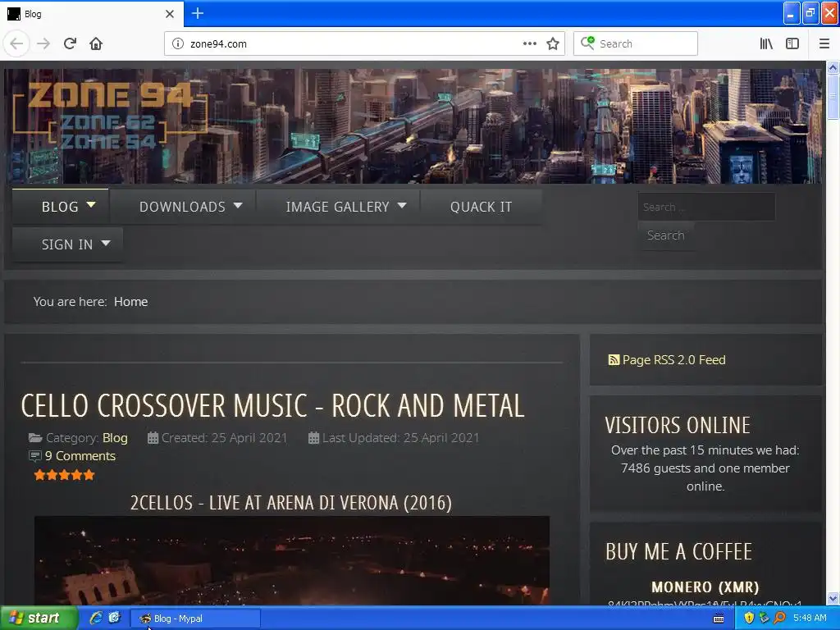Click the on-screen keyboard tray icon
840x630 pixels.
[719, 619]
